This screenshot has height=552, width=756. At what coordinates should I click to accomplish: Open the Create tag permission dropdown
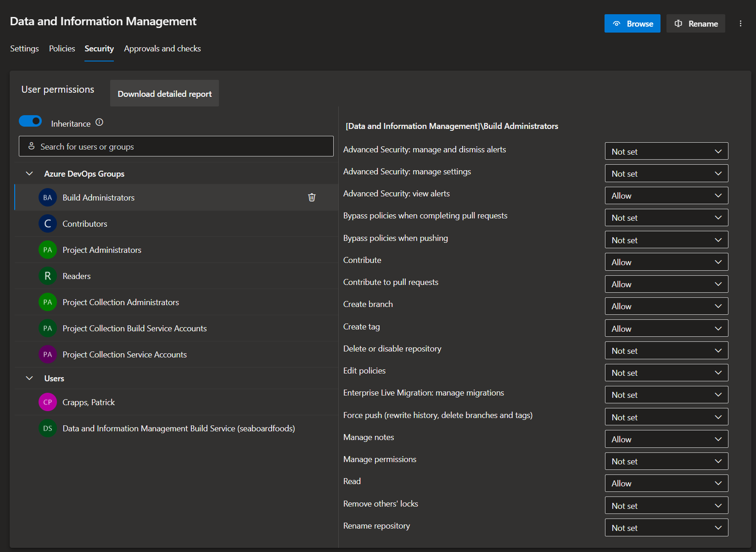[x=666, y=329]
